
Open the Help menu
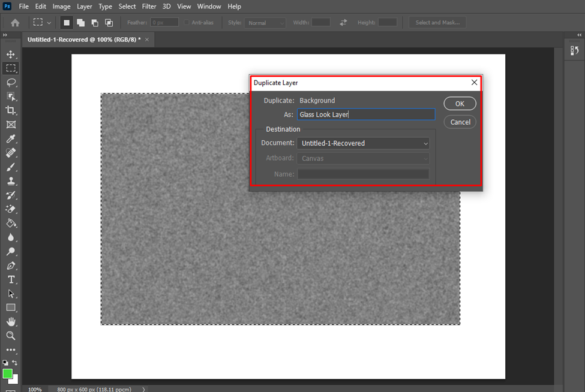tap(234, 7)
